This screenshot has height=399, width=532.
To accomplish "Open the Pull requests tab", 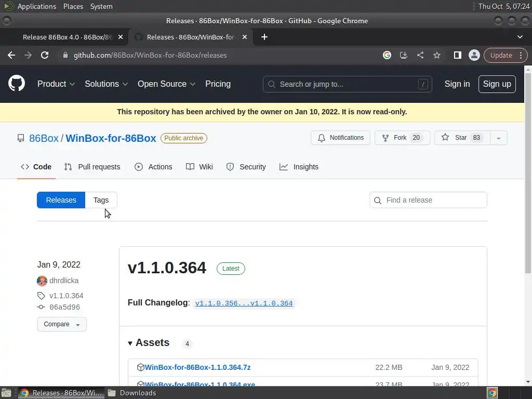I will pyautogui.click(x=92, y=167).
